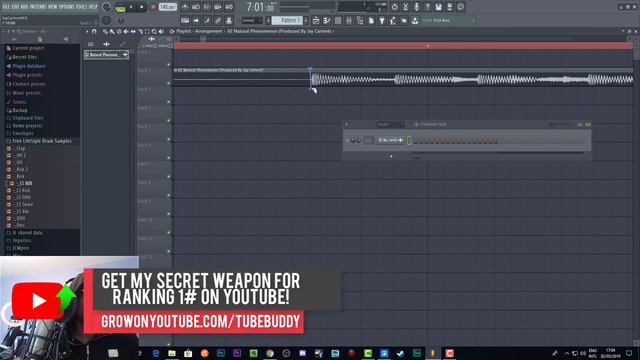Viewport: 640px width, 360px height.
Task: Open the Playlist view icon
Action: tap(316, 20)
